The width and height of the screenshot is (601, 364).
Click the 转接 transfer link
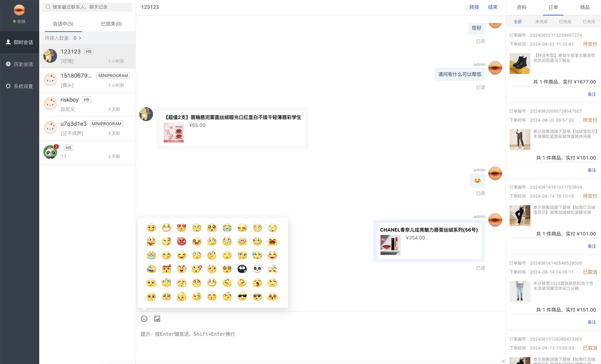tap(474, 7)
